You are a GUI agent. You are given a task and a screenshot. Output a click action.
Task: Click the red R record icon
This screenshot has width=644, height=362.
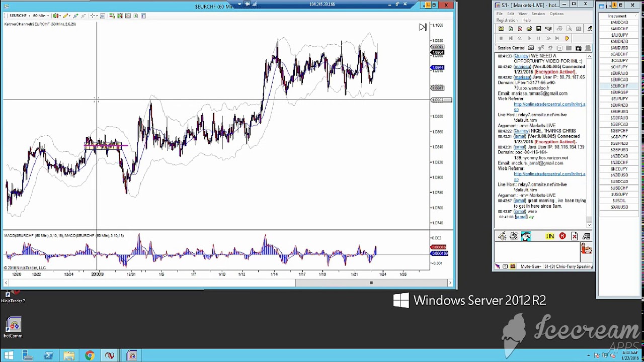click(562, 236)
